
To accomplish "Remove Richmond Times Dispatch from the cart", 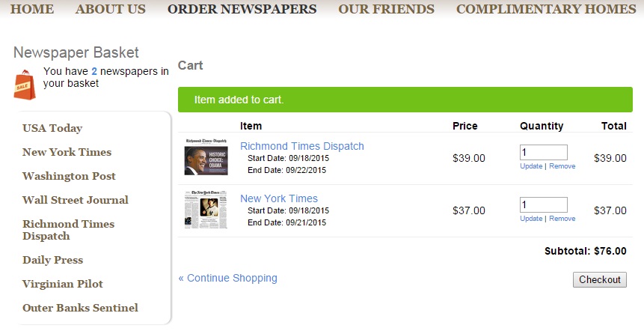I will [x=562, y=166].
